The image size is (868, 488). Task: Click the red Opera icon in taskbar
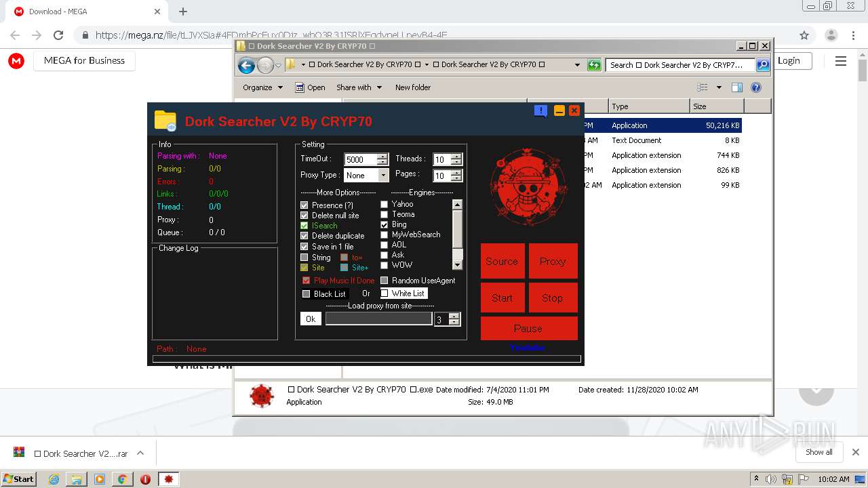(x=145, y=479)
